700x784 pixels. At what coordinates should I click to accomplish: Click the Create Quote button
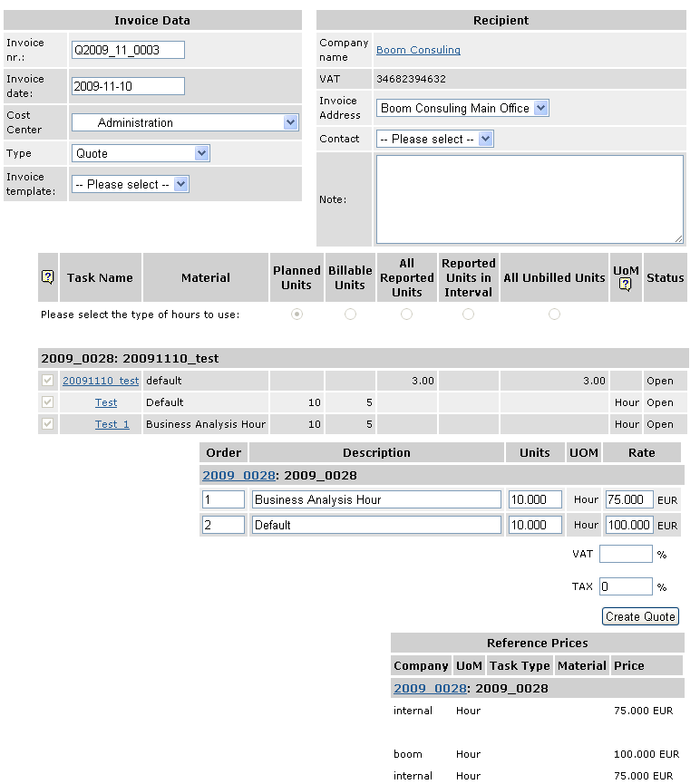[640, 616]
